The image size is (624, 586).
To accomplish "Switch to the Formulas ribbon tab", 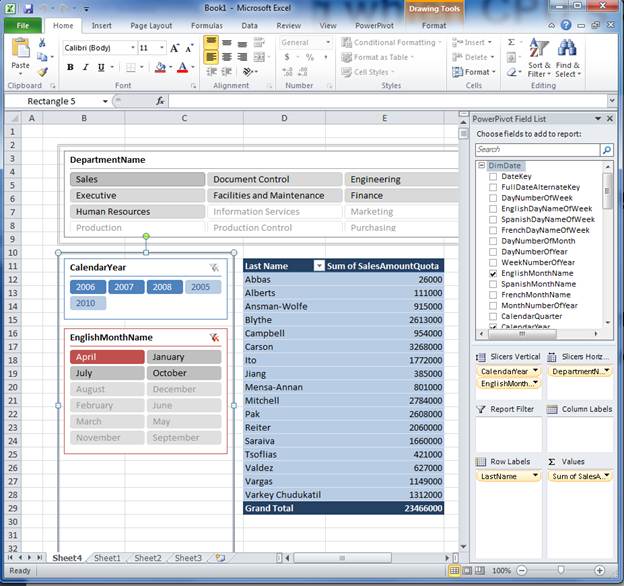I will [207, 25].
